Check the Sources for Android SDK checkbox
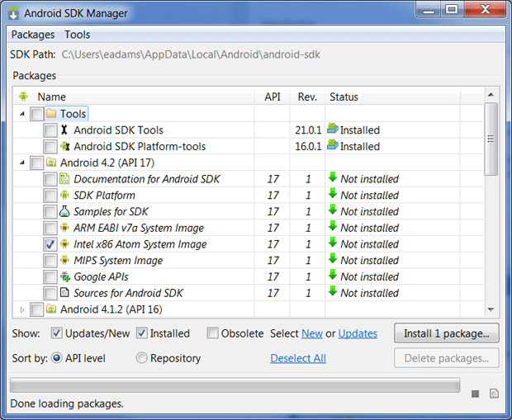The width and height of the screenshot is (512, 420). (x=50, y=294)
